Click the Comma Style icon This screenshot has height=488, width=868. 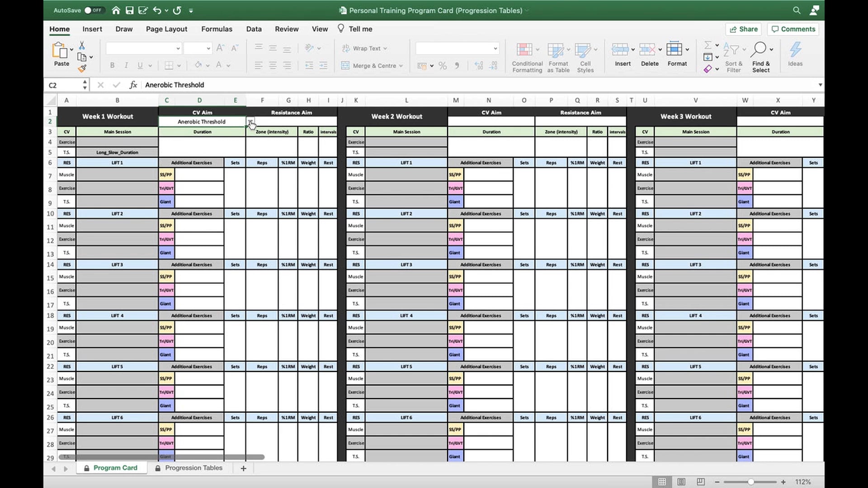click(x=457, y=66)
